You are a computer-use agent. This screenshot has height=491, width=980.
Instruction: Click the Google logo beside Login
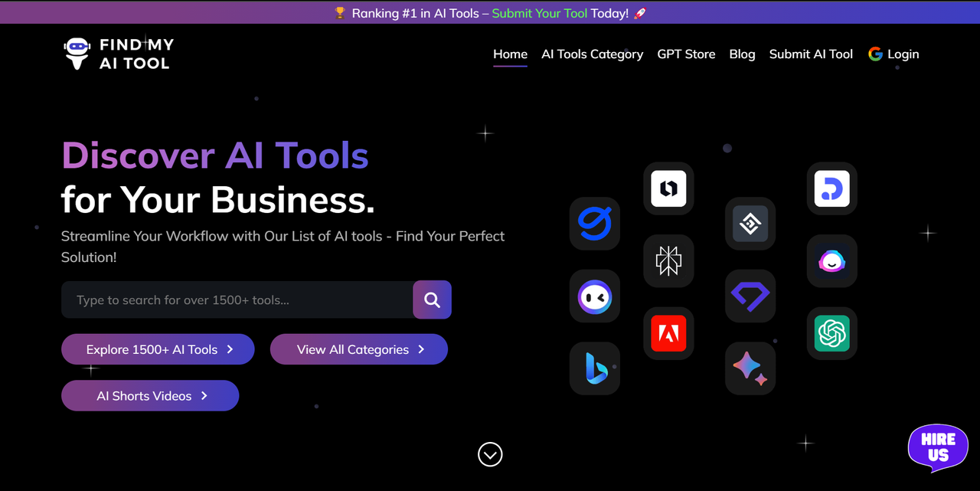(x=875, y=54)
